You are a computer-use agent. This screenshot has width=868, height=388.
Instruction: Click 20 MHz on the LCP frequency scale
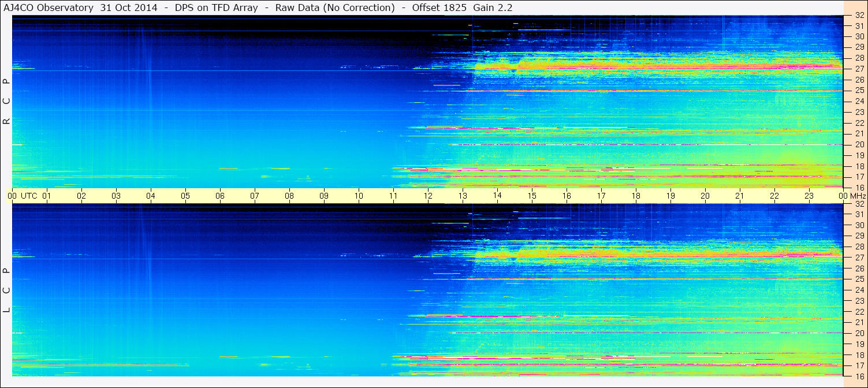859,333
